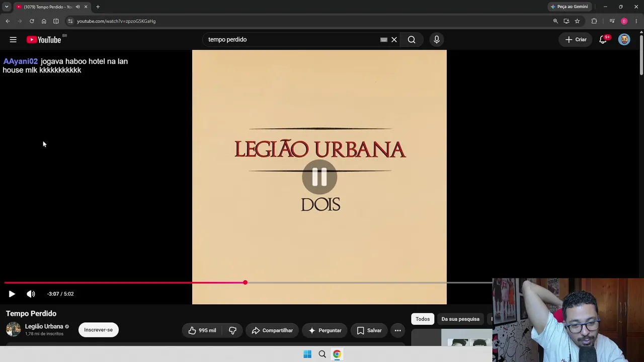Click the pause overlay in video center
Image resolution: width=644 pixels, height=362 pixels.
tap(319, 177)
